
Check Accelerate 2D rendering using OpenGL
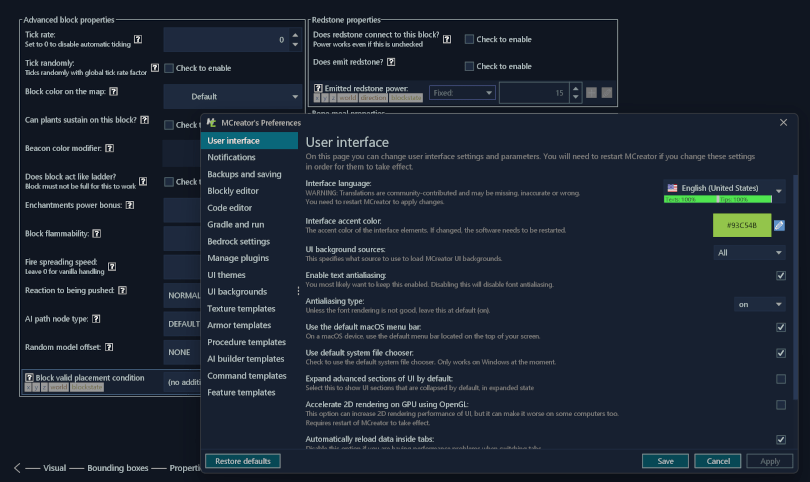[781, 405]
